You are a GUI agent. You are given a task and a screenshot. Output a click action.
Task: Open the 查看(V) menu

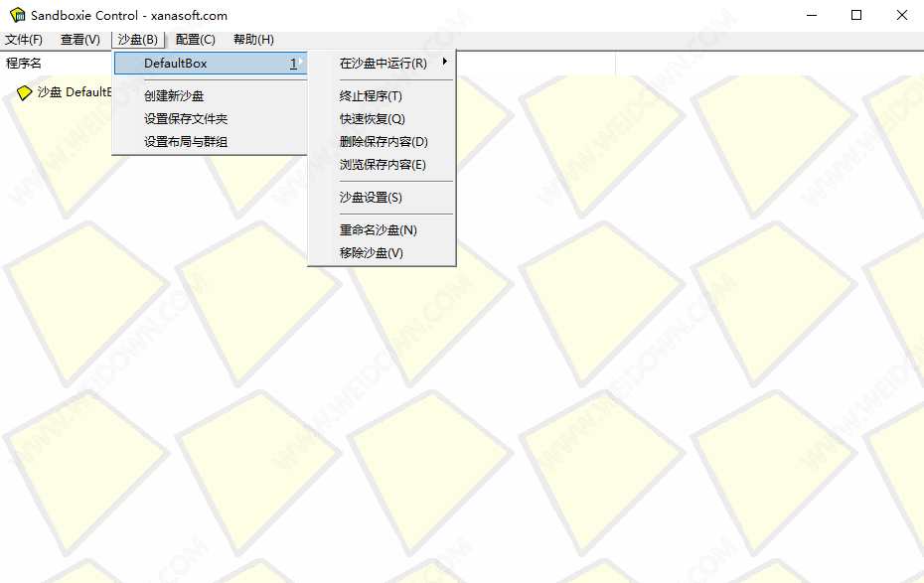[x=80, y=40]
